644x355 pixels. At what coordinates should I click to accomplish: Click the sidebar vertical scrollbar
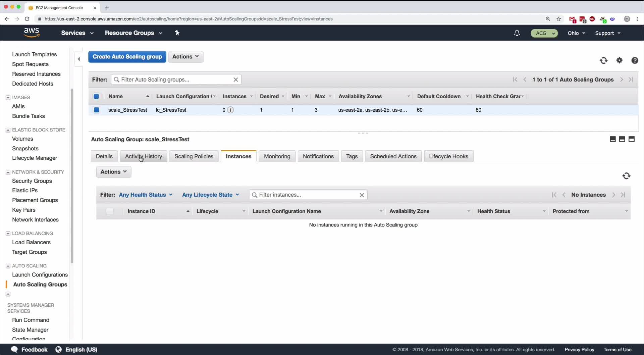[x=72, y=176]
